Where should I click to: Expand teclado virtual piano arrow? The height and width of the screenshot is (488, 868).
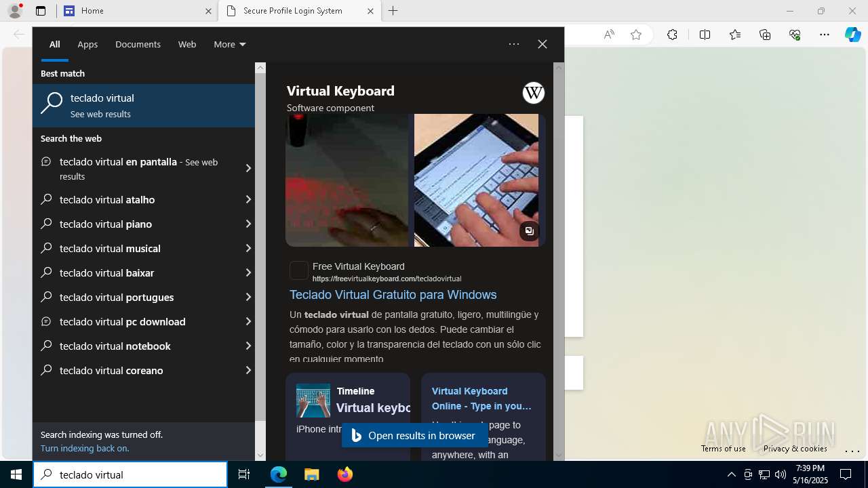[x=248, y=224]
